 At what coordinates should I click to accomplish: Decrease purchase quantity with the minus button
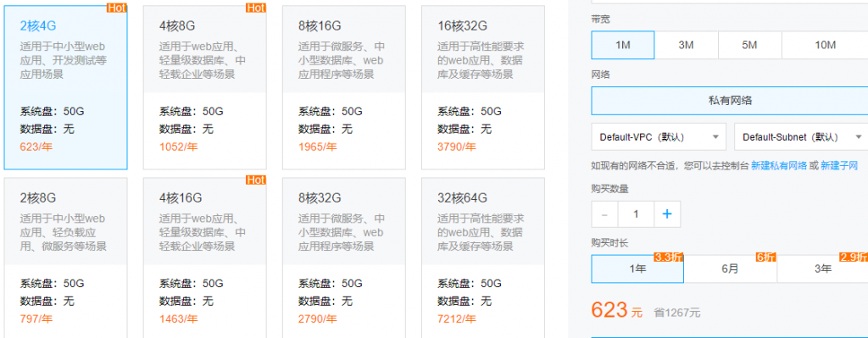coord(604,214)
